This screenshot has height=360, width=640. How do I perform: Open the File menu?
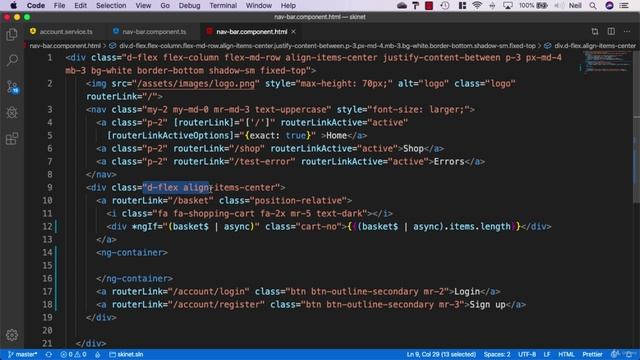(59, 5)
